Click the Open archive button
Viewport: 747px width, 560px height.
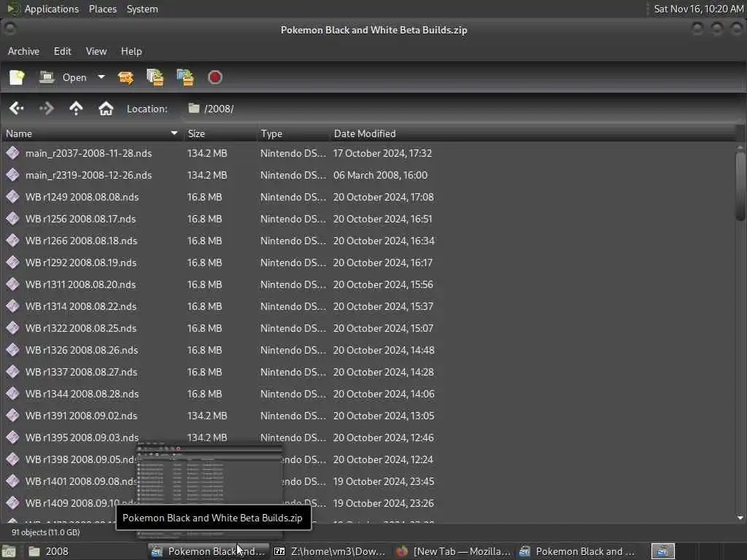63,77
